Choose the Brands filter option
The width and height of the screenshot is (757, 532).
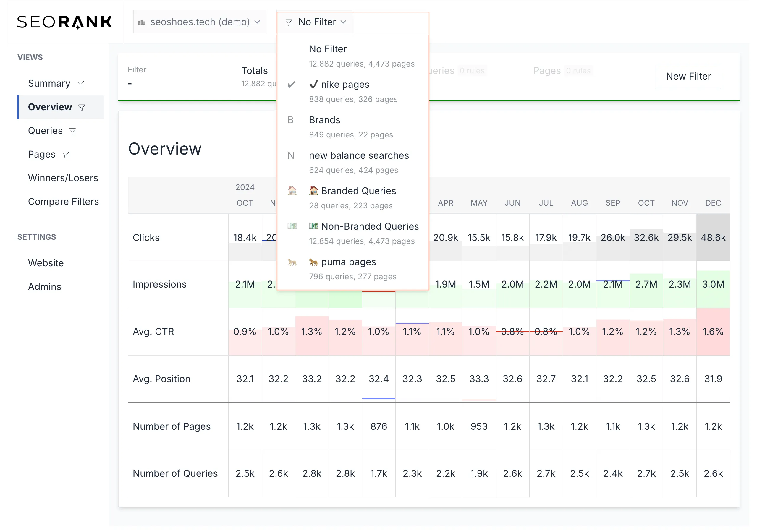324,120
